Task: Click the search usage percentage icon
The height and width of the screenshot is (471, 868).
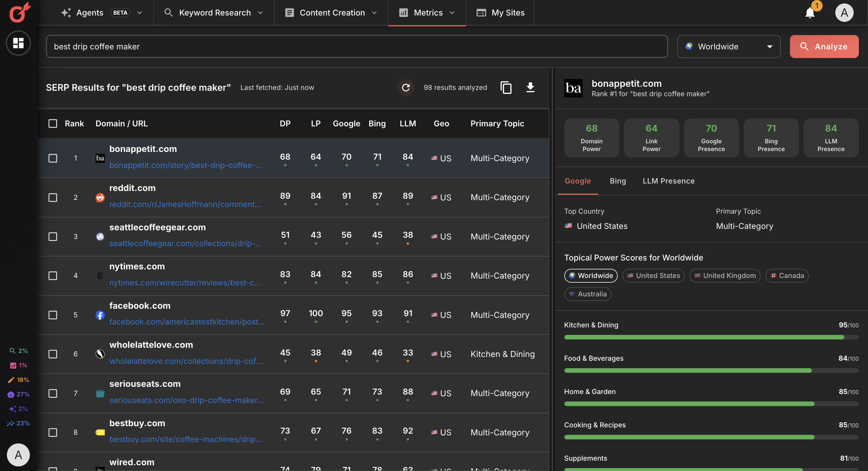Action: 12,350
